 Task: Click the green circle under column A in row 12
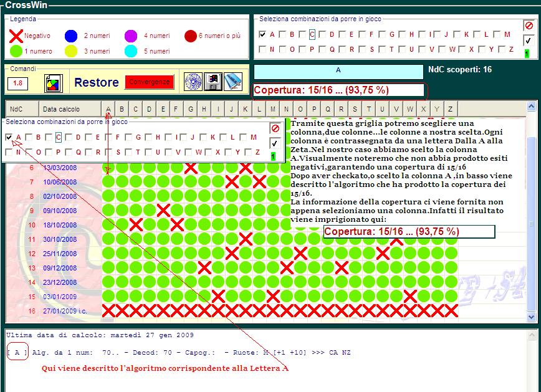coord(108,253)
